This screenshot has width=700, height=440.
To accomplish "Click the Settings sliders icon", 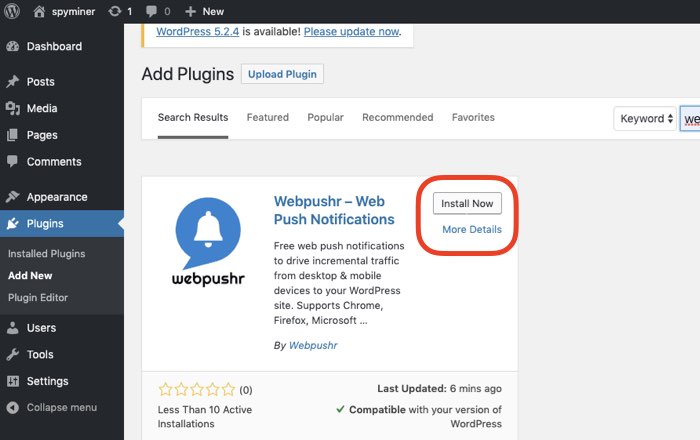I will click(13, 381).
